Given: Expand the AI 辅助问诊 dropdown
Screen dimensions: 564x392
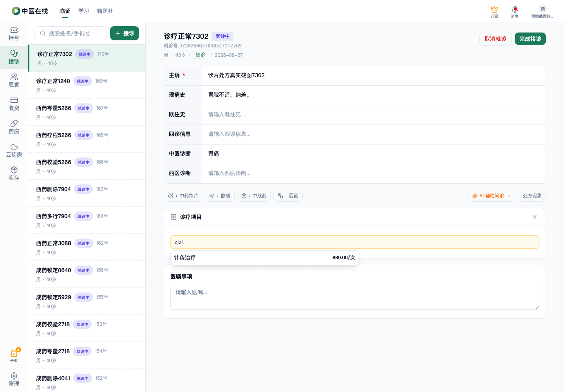Looking at the screenshot, I should 492,196.
